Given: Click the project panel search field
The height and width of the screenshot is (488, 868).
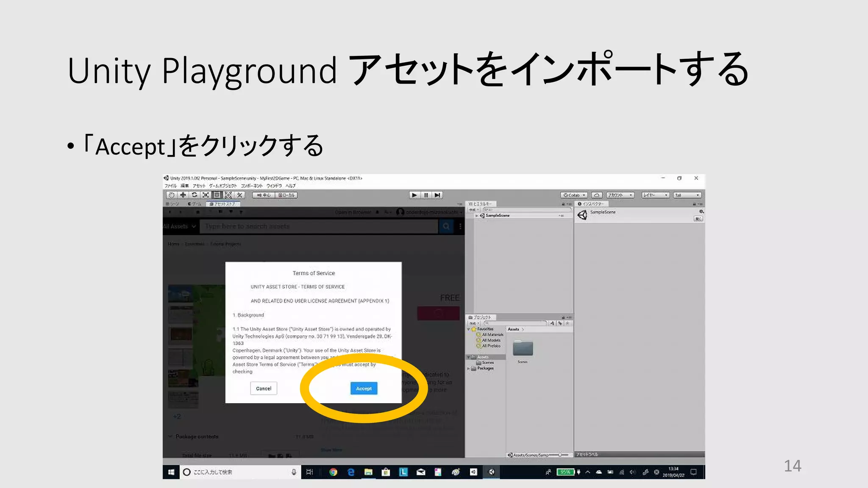Looking at the screenshot, I should [515, 323].
